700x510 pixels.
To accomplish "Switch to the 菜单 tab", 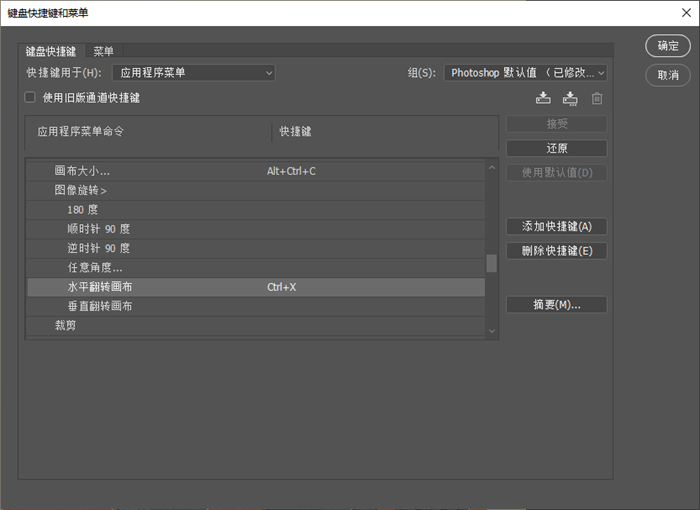I will click(103, 51).
